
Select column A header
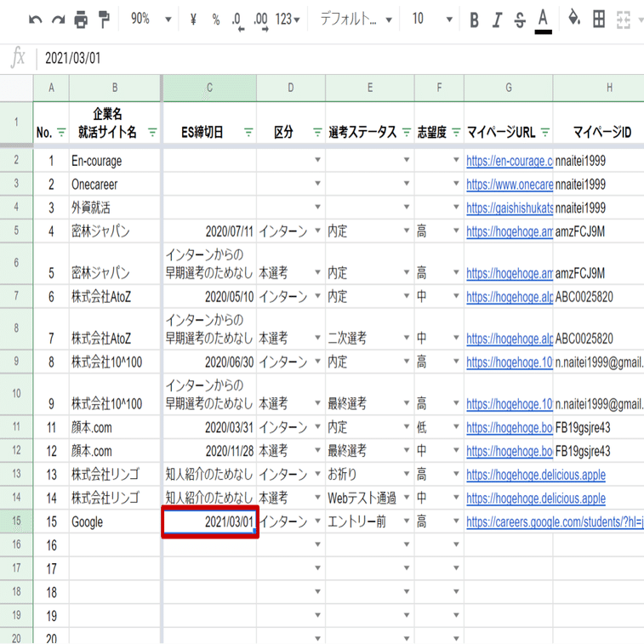pos(51,88)
